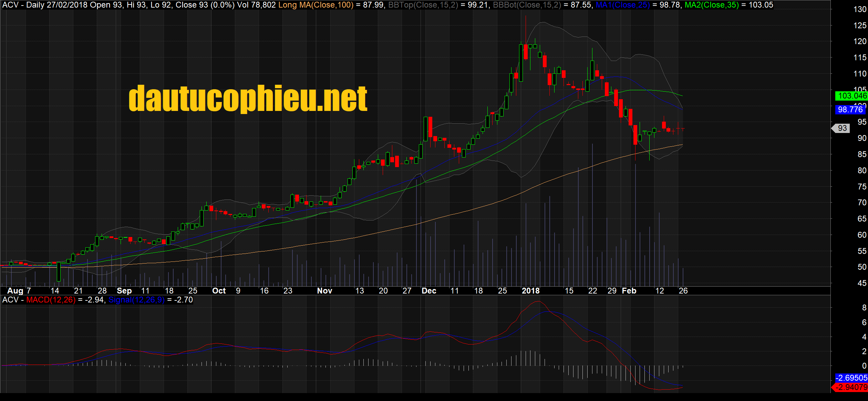Click the dautucophieu.net watermark text
868x401 pixels.
point(248,99)
